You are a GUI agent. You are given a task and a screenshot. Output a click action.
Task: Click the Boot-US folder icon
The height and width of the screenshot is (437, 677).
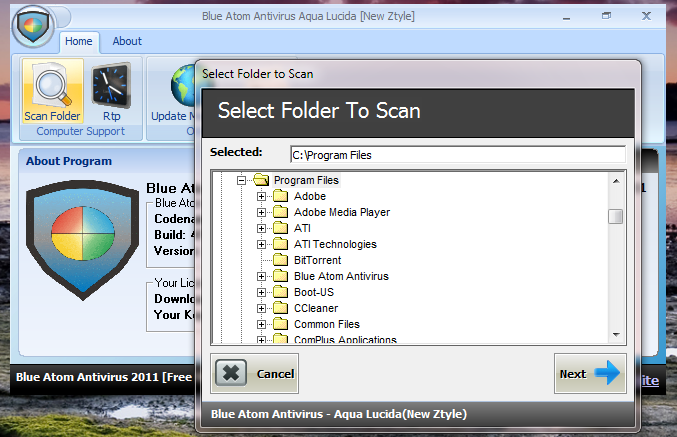coord(281,292)
